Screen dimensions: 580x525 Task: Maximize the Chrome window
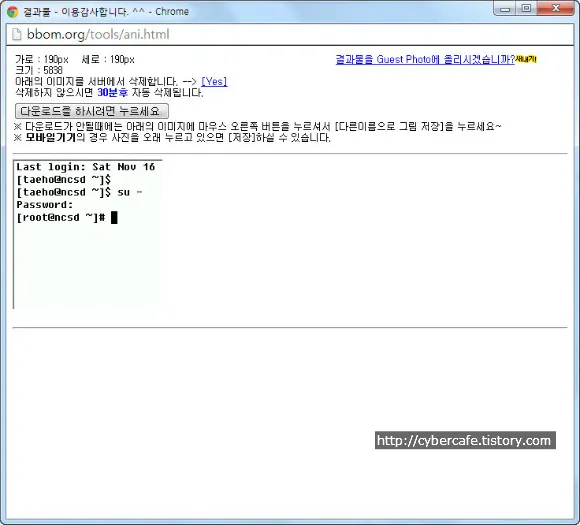click(526, 9)
